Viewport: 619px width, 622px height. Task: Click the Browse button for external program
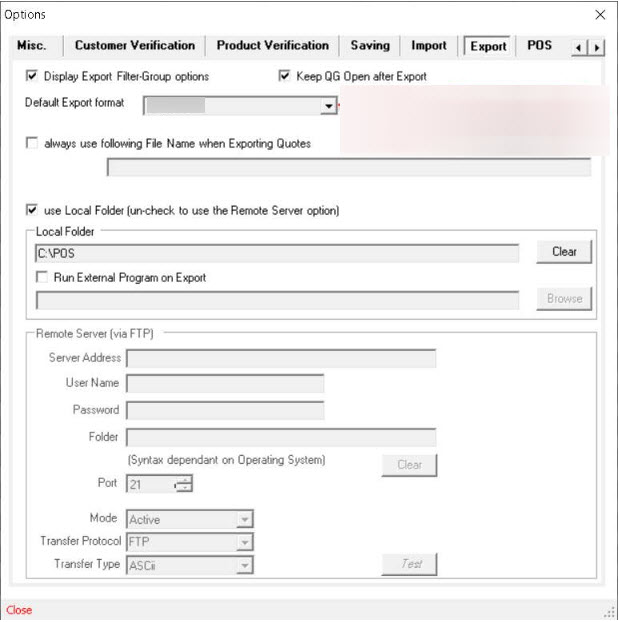click(564, 298)
